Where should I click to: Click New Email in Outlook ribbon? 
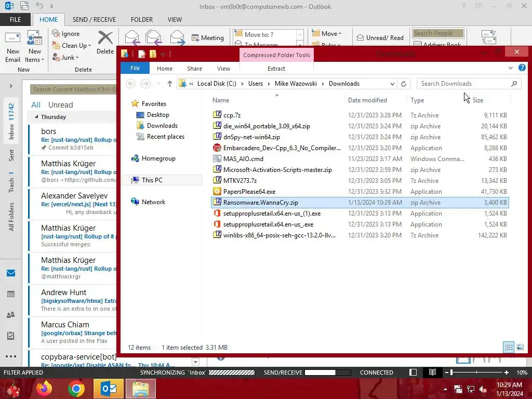[12, 46]
